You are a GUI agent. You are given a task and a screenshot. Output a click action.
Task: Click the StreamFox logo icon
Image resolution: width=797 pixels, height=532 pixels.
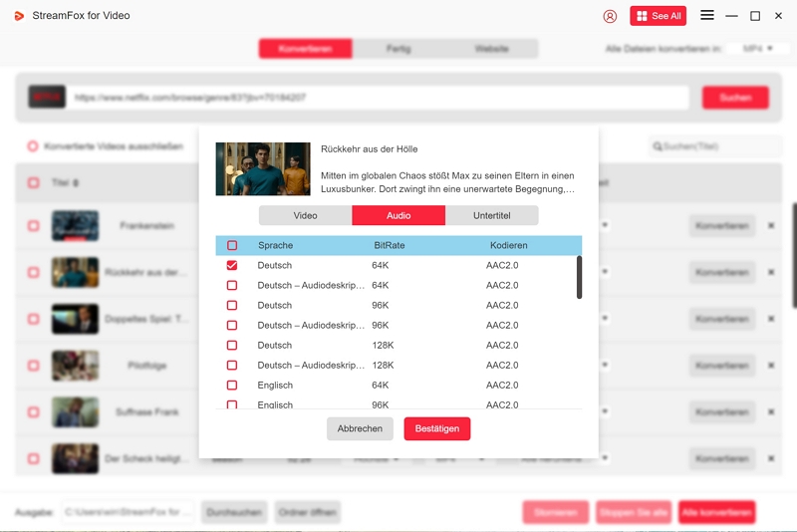(x=19, y=16)
